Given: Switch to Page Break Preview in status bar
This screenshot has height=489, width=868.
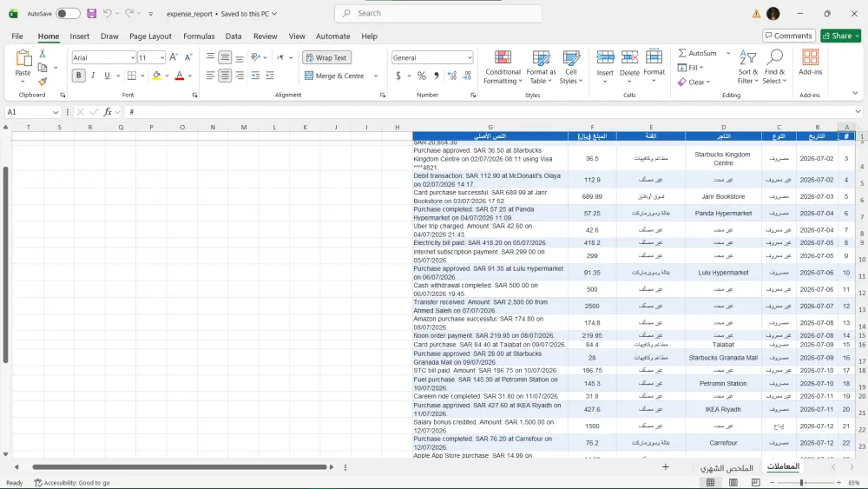Looking at the screenshot, I should point(756,482).
